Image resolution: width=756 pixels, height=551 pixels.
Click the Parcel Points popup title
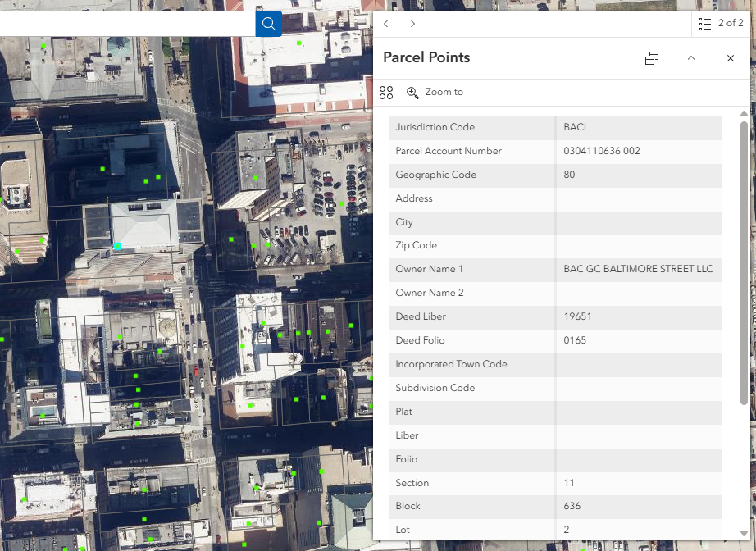(426, 57)
